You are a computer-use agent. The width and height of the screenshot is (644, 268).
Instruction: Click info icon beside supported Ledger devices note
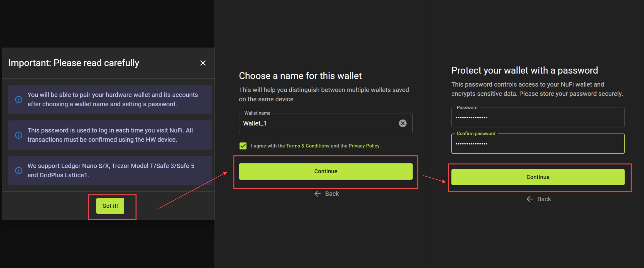tap(19, 171)
